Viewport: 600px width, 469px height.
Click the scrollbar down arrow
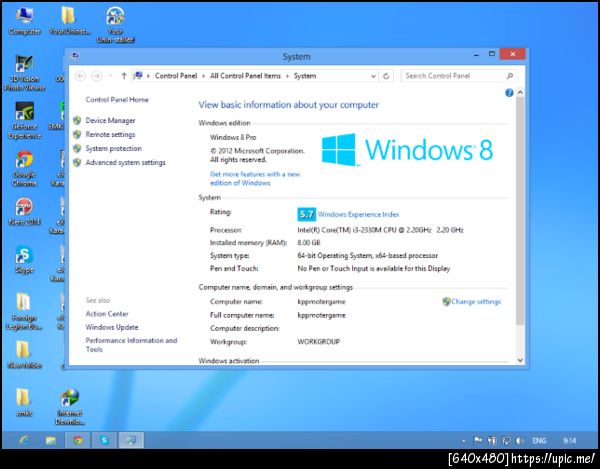coord(520,360)
